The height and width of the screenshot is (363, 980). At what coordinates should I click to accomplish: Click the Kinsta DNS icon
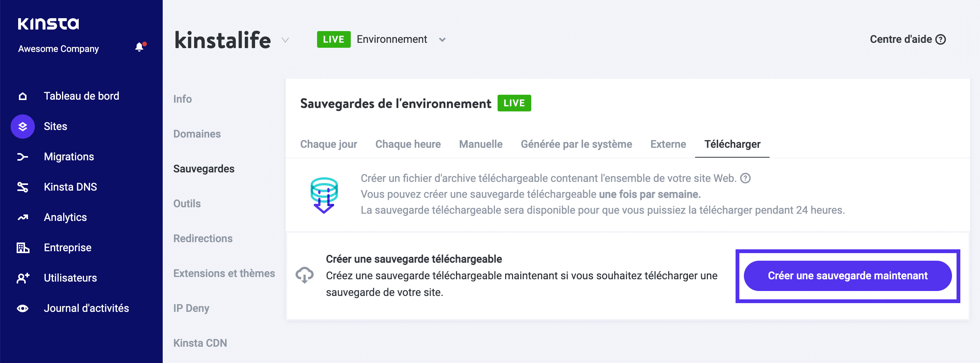pos(22,187)
